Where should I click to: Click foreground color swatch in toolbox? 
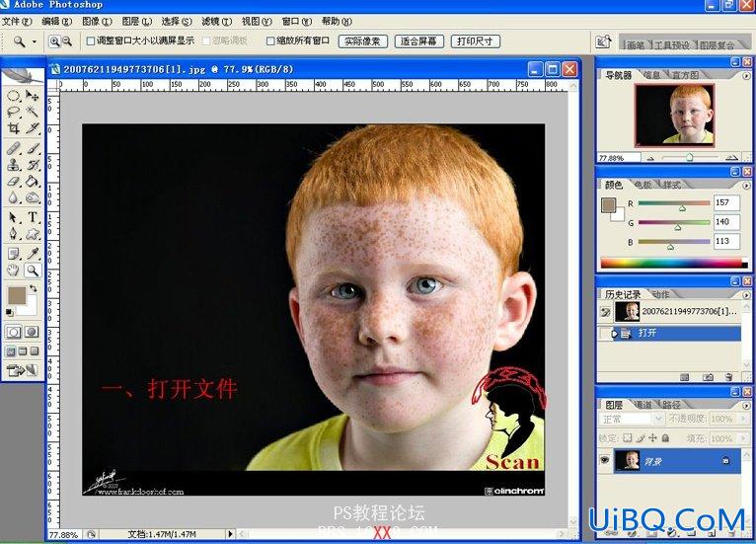17,295
